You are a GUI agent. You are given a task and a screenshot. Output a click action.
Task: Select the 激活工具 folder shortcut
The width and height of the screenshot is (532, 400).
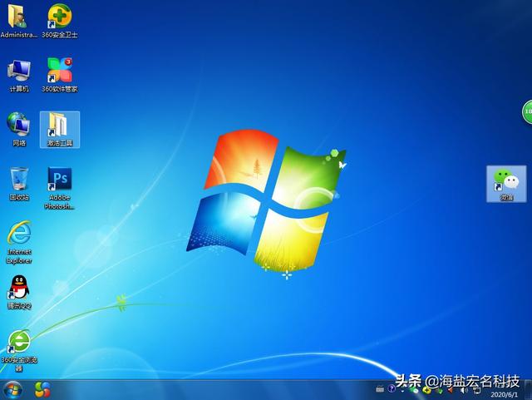[60, 130]
